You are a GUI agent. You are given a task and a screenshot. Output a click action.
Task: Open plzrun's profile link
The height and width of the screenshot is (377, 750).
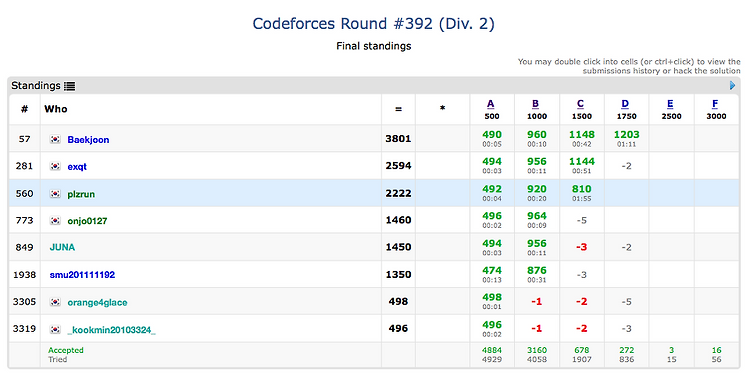click(x=81, y=194)
